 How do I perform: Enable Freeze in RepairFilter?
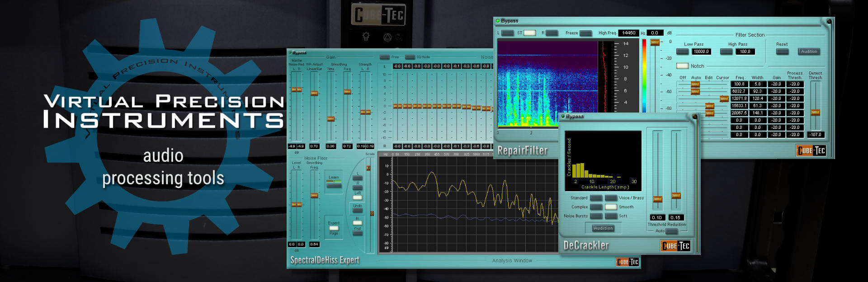(x=585, y=33)
